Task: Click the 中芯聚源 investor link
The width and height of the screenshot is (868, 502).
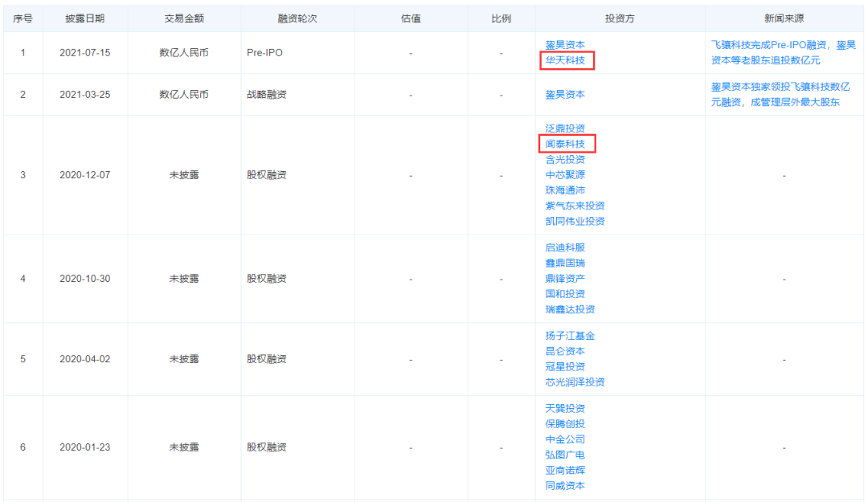Action: coord(565,175)
